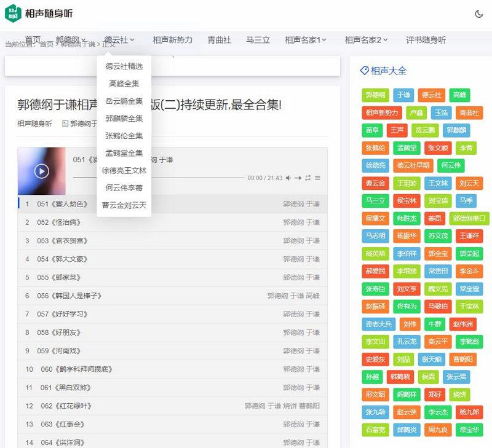Open 相声新势力 in navigation
Image resolution: width=492 pixels, height=448 pixels.
tap(172, 40)
